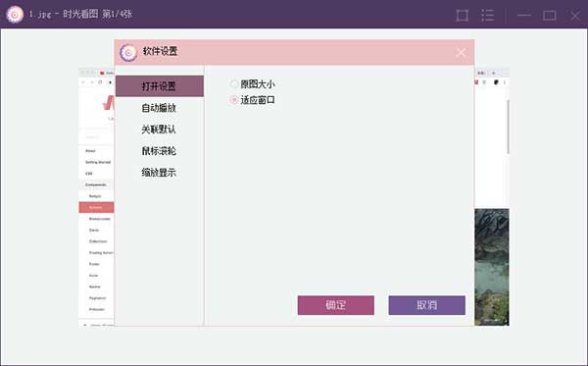The height and width of the screenshot is (366, 588).
Task: Open the 鼠标滚轮 settings tab
Action: 160,151
